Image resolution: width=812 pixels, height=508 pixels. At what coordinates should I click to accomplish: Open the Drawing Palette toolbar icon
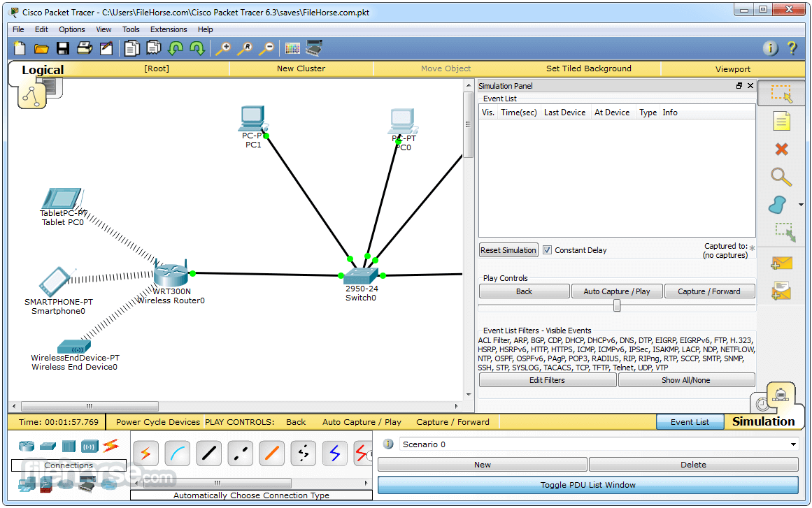[292, 48]
